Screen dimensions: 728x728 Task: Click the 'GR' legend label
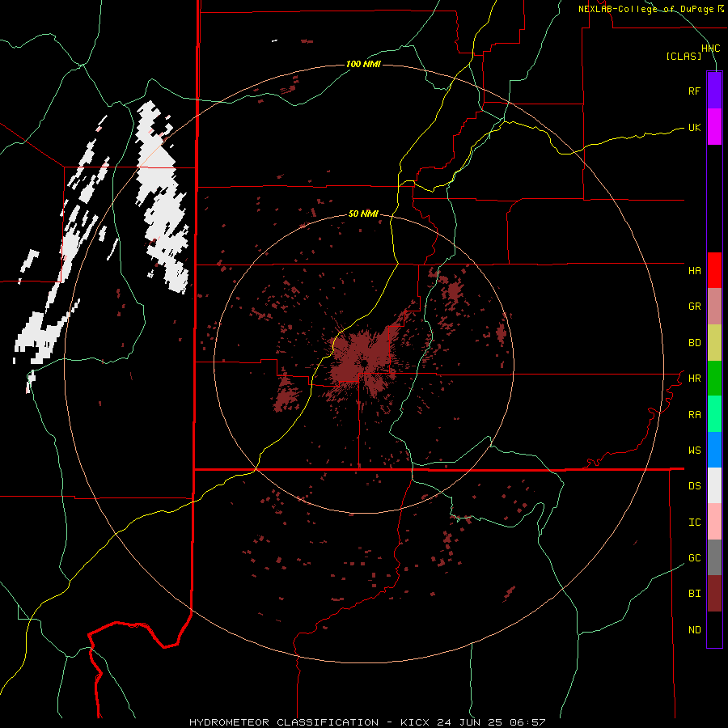pos(694,307)
